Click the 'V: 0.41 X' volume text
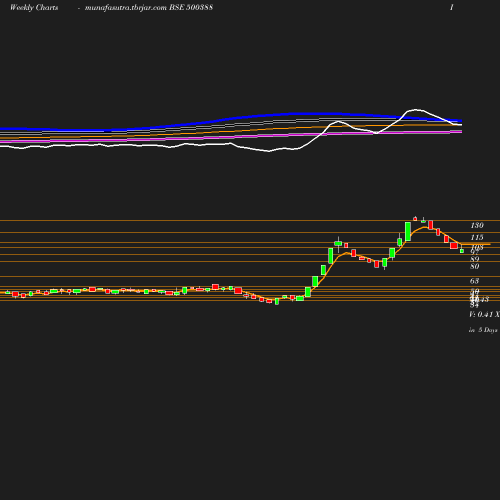 484,314
